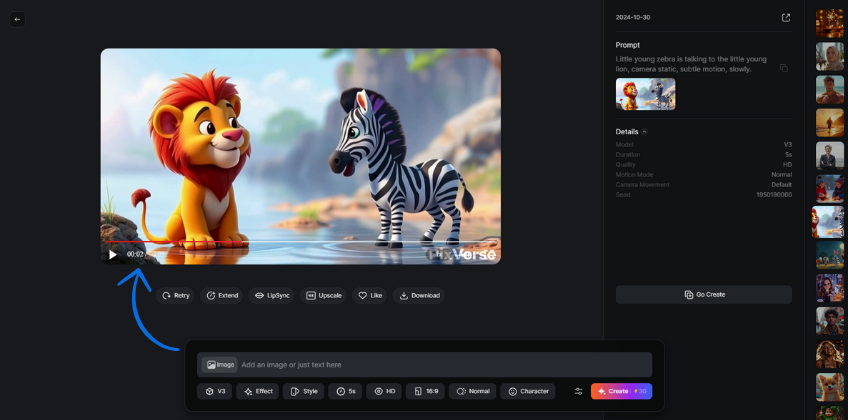Select the festive lights thumbnail in sidebar
This screenshot has height=420, width=848.
pos(830,23)
